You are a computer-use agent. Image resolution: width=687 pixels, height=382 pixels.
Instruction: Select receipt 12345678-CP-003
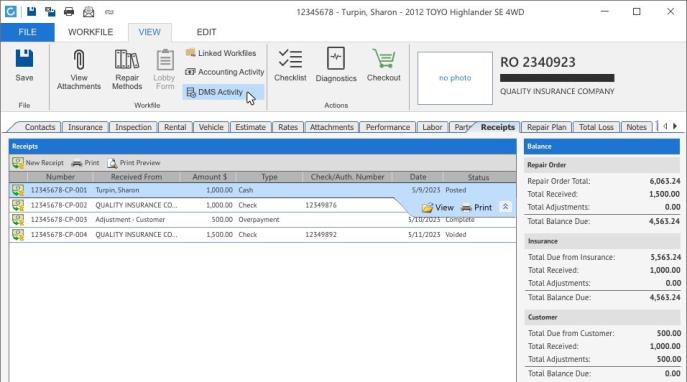pos(262,219)
